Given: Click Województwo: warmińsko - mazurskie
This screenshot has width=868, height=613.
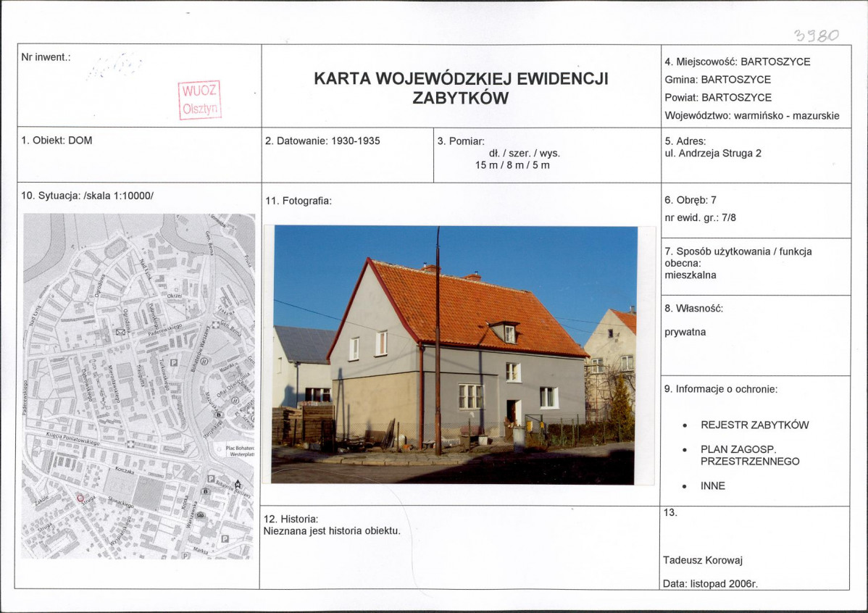Looking at the screenshot, I should (752, 116).
